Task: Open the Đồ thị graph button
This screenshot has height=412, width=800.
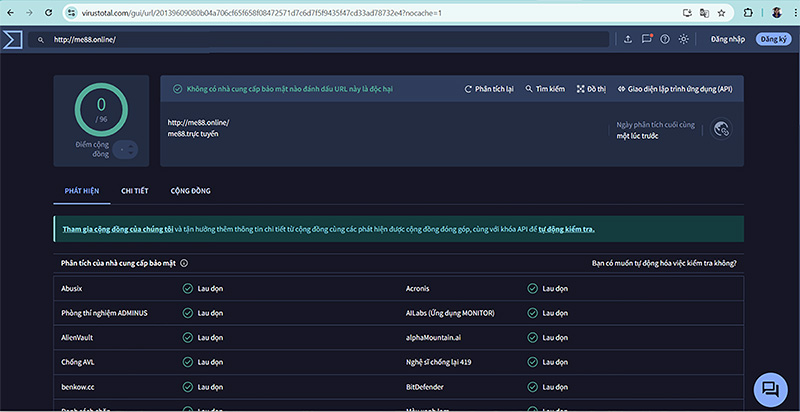Action: tap(591, 89)
